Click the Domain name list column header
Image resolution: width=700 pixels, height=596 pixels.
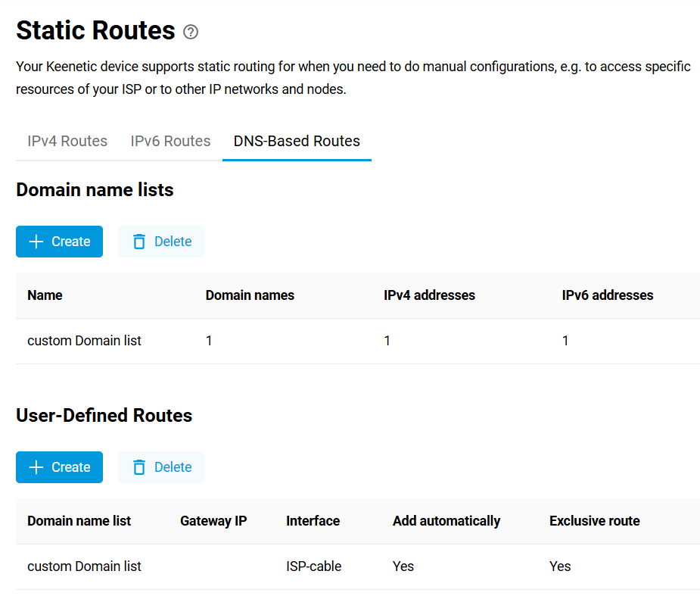[79, 521]
